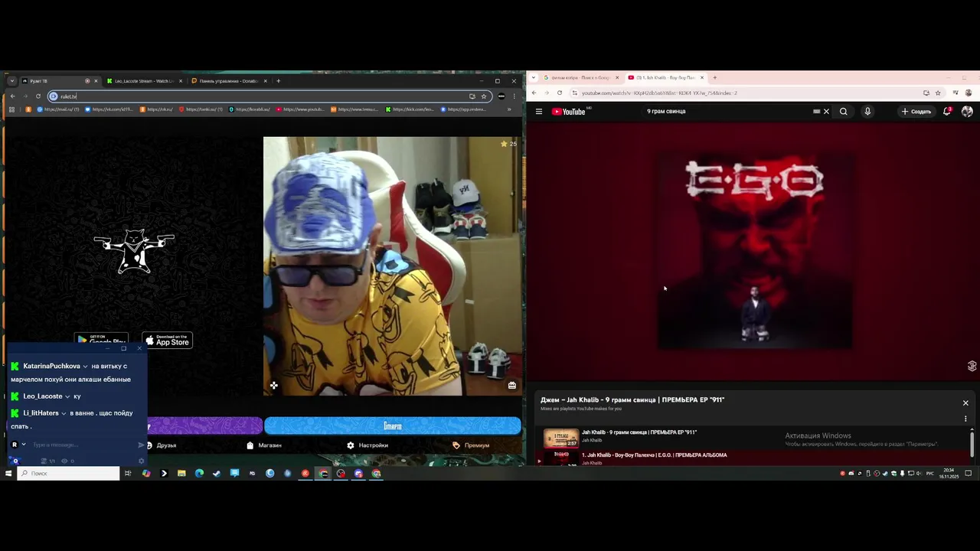
Task: Send chat message with arrow icon
Action: pyautogui.click(x=141, y=445)
